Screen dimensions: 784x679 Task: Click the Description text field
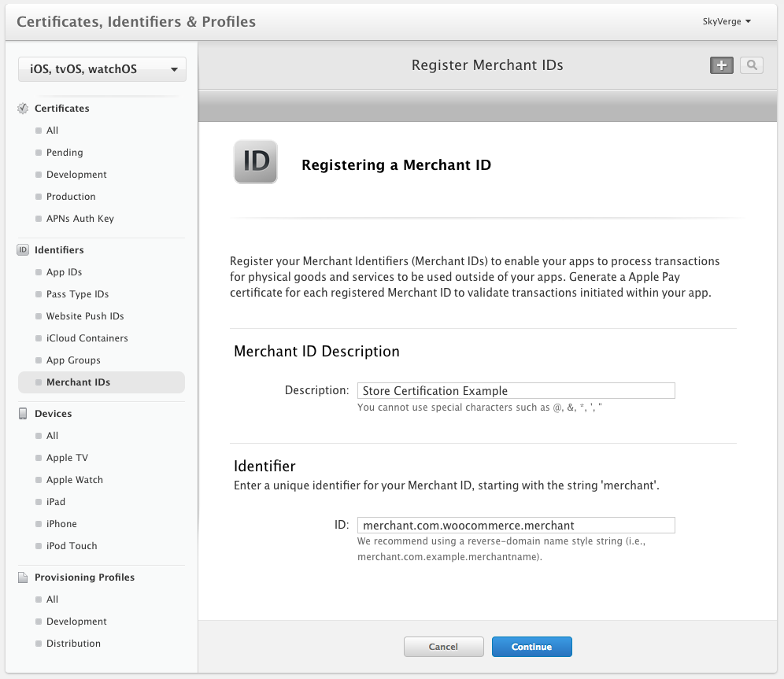pyautogui.click(x=516, y=391)
